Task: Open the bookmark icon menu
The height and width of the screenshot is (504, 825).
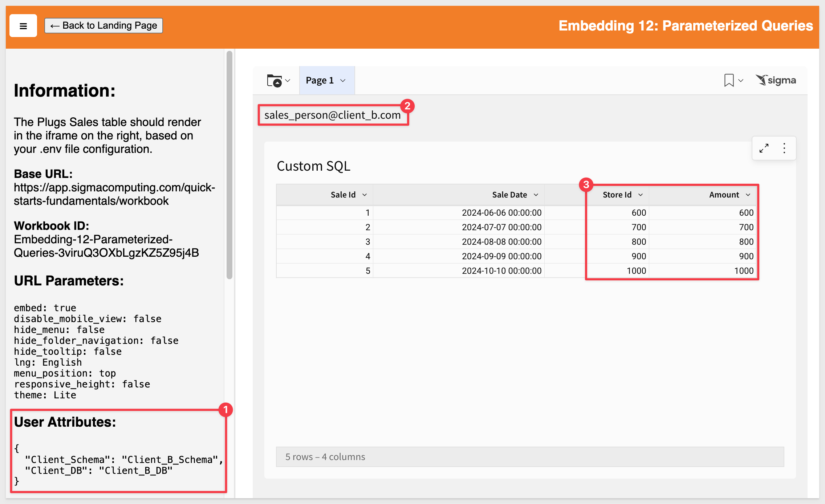Action: 729,80
